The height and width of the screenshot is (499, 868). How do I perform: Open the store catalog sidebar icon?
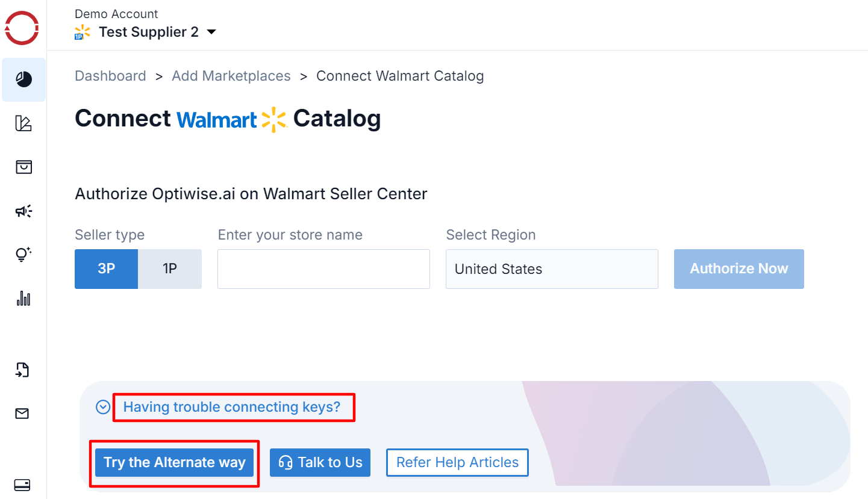pos(23,167)
